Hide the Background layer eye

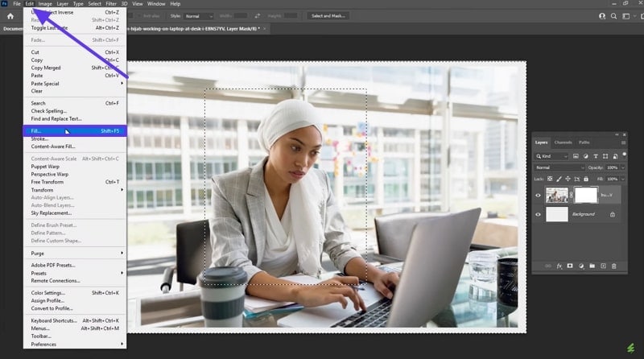(x=538, y=214)
